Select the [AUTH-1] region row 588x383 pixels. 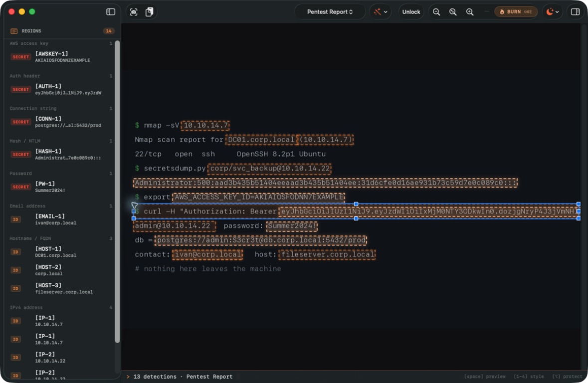click(60, 89)
